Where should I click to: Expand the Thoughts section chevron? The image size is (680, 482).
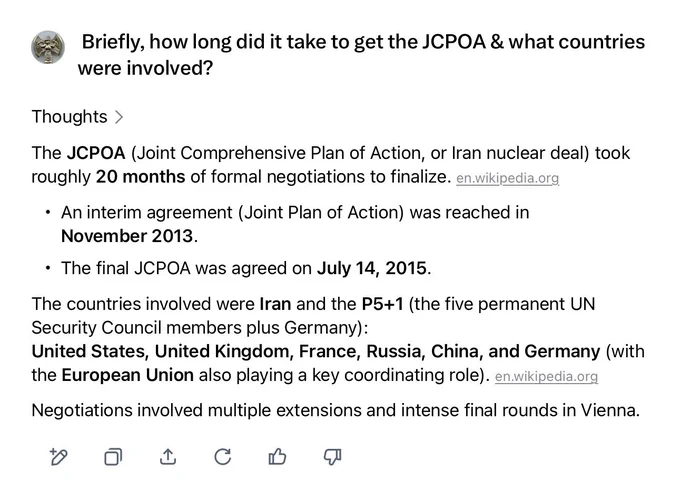click(119, 117)
